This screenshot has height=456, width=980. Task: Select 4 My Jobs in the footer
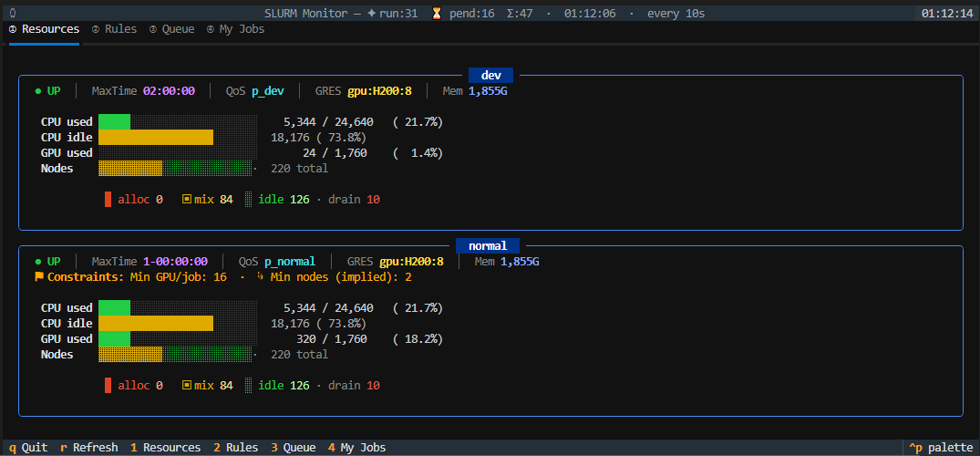(356, 447)
